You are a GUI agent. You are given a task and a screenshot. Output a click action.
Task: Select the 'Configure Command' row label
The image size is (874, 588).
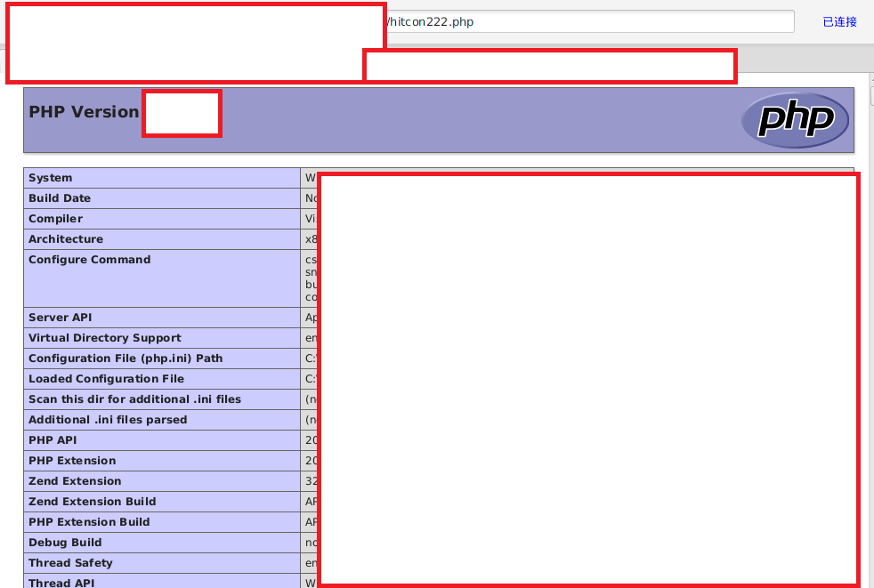pos(90,260)
